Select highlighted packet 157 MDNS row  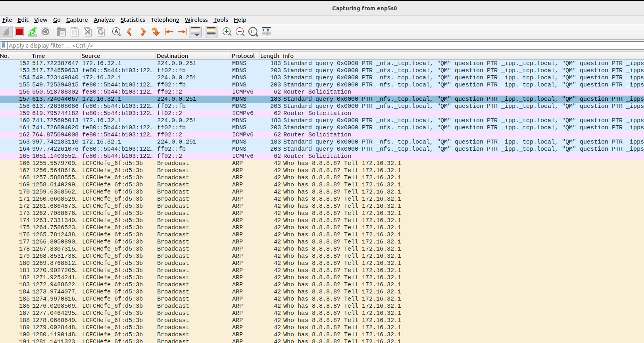(322, 99)
